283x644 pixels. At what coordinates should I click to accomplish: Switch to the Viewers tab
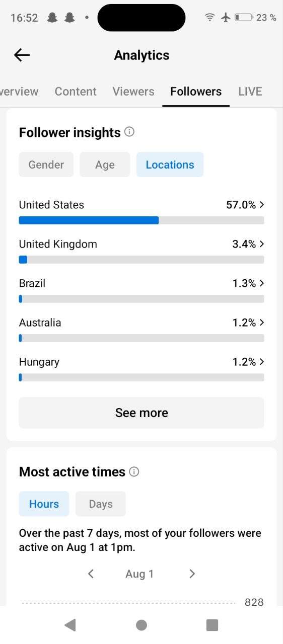[x=133, y=92]
